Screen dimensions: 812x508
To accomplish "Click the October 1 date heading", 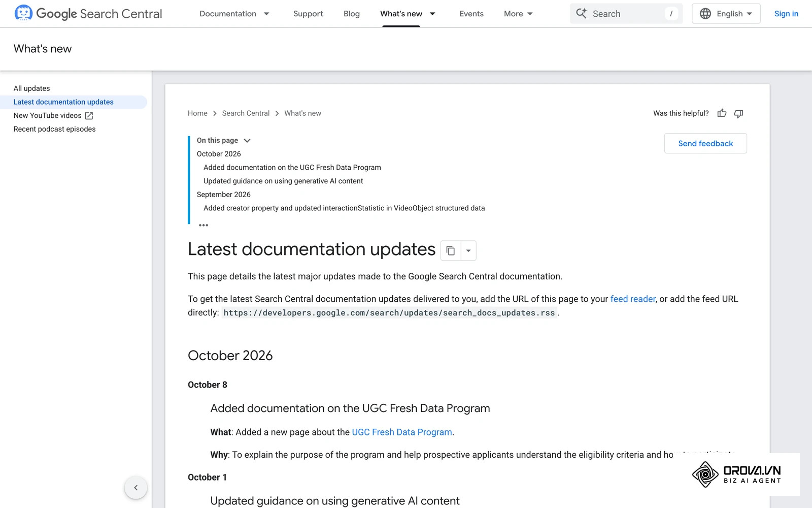I will coord(207,477).
